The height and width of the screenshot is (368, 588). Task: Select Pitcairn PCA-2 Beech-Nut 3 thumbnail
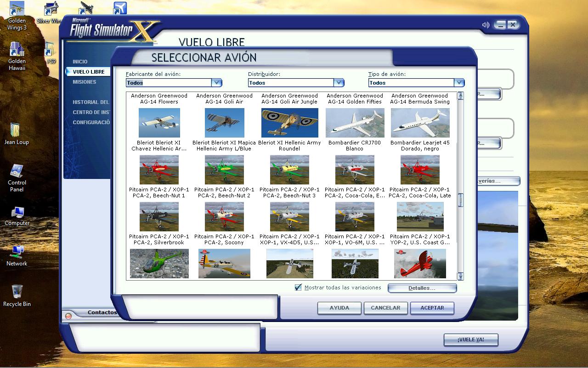pos(290,170)
